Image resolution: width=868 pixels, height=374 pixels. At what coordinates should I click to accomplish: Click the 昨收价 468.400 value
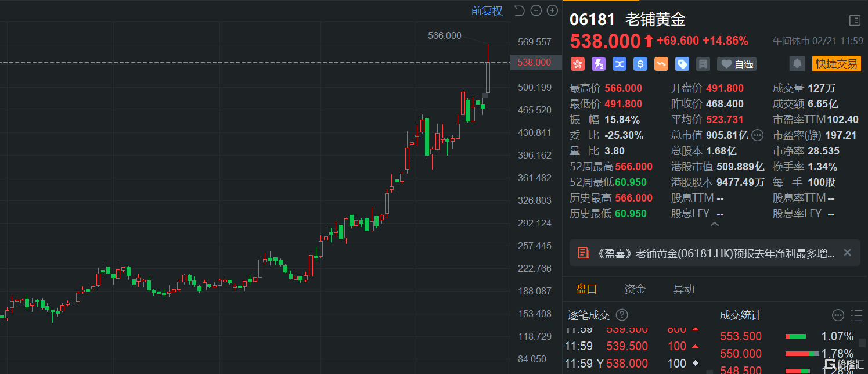pyautogui.click(x=725, y=104)
